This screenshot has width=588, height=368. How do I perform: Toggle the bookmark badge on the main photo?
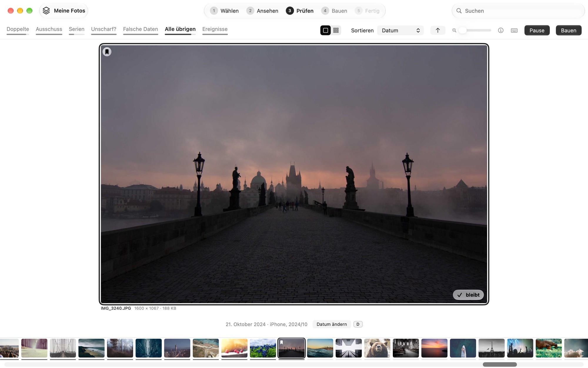click(x=107, y=52)
